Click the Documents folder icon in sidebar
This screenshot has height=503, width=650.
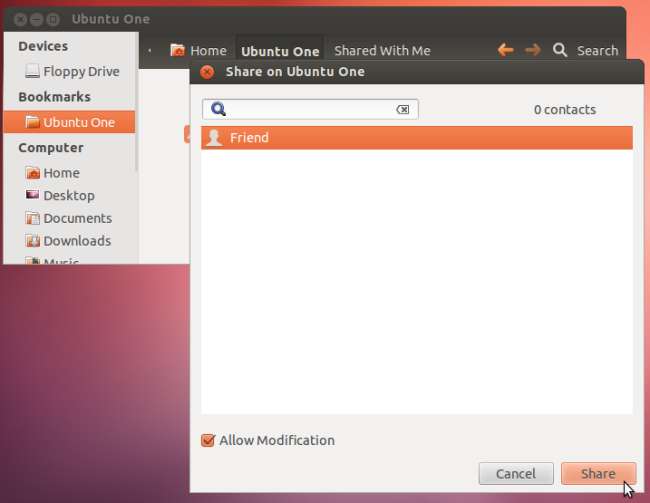(x=32, y=218)
